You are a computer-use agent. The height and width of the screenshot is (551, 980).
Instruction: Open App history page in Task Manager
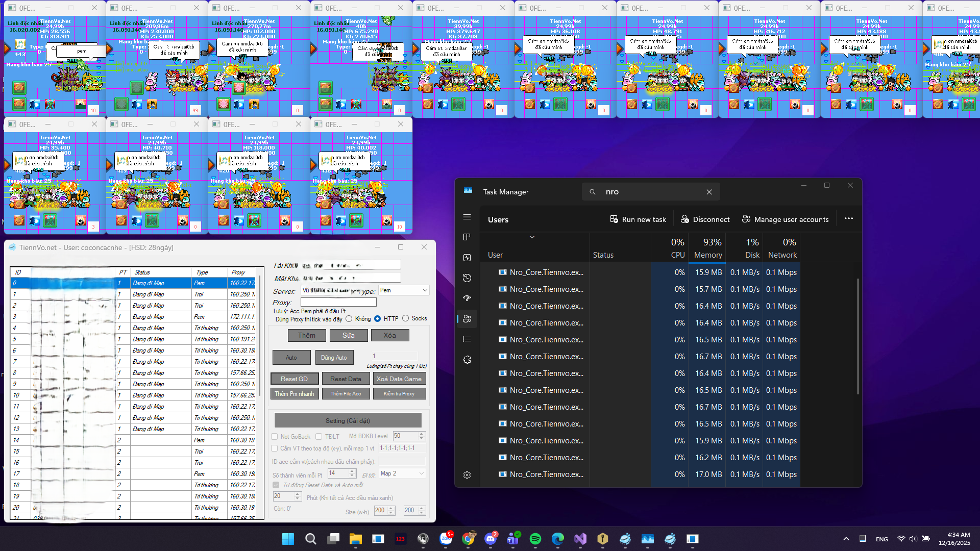pos(467,278)
